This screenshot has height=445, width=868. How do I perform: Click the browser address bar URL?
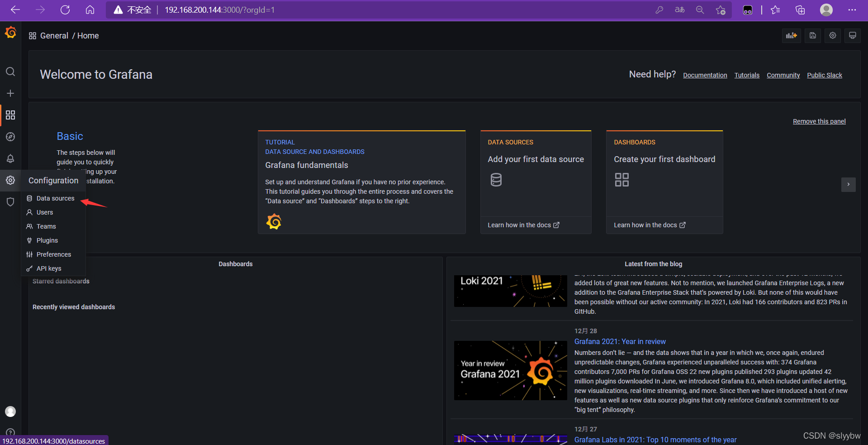click(219, 10)
